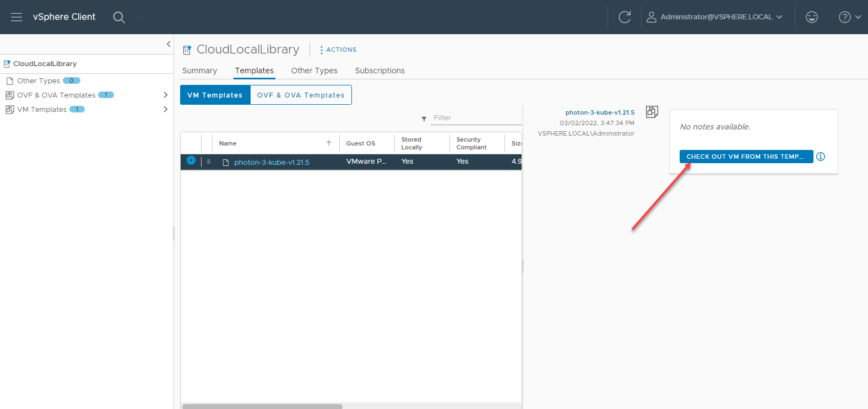
Task: Click the search magnifier icon
Action: tap(119, 17)
